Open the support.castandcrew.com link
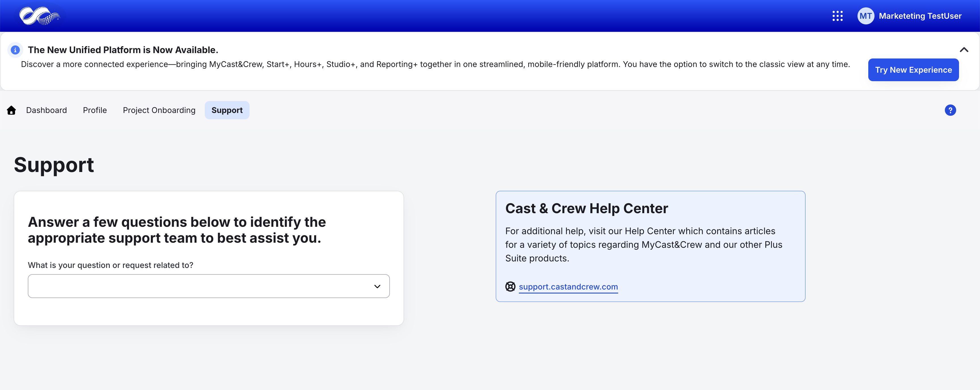The image size is (980, 390). [x=568, y=287]
